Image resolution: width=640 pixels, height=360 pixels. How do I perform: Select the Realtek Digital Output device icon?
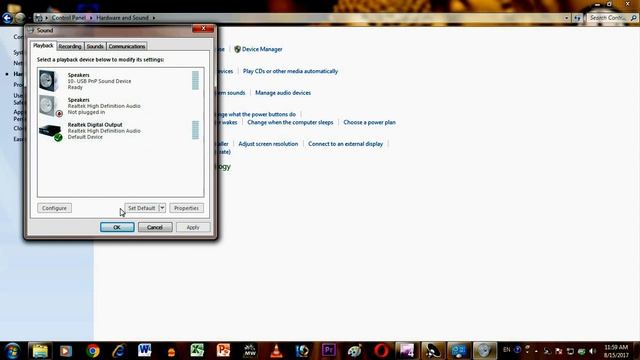pos(51,132)
